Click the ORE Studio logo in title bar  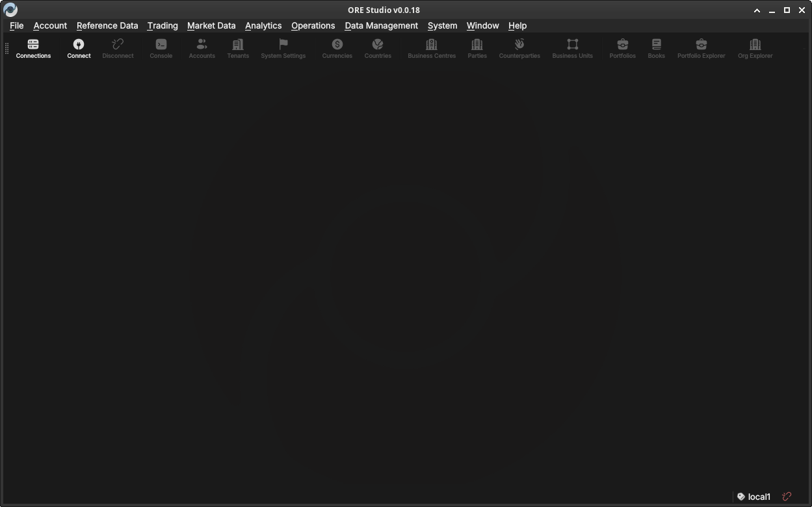10,10
